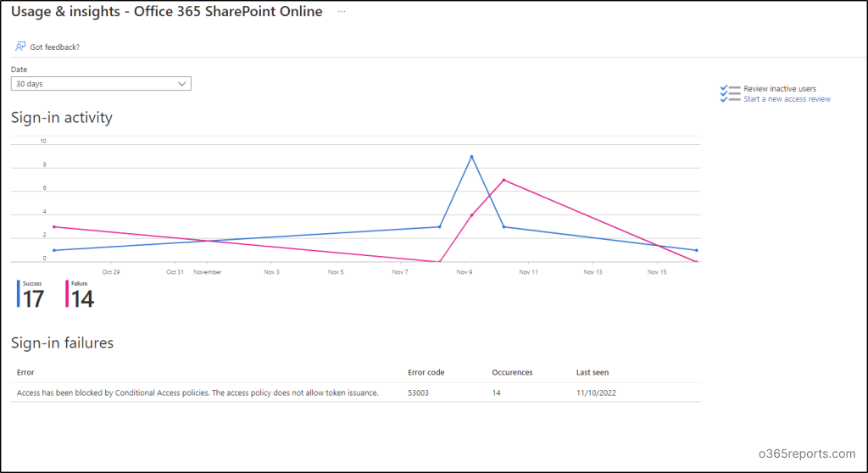Click the Got feedback person icon
Viewport: 868px width, 473px height.
[x=20, y=47]
